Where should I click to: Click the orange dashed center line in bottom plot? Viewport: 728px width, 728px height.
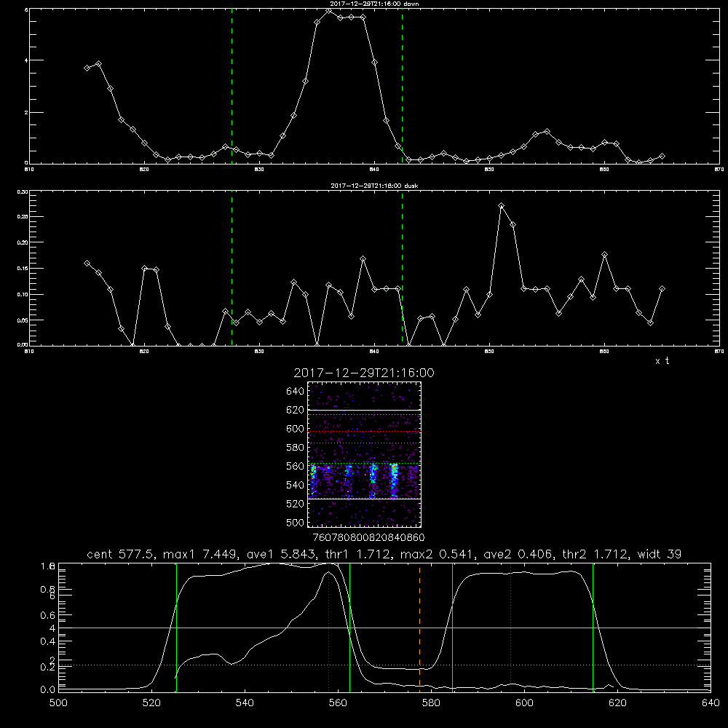tap(420, 627)
